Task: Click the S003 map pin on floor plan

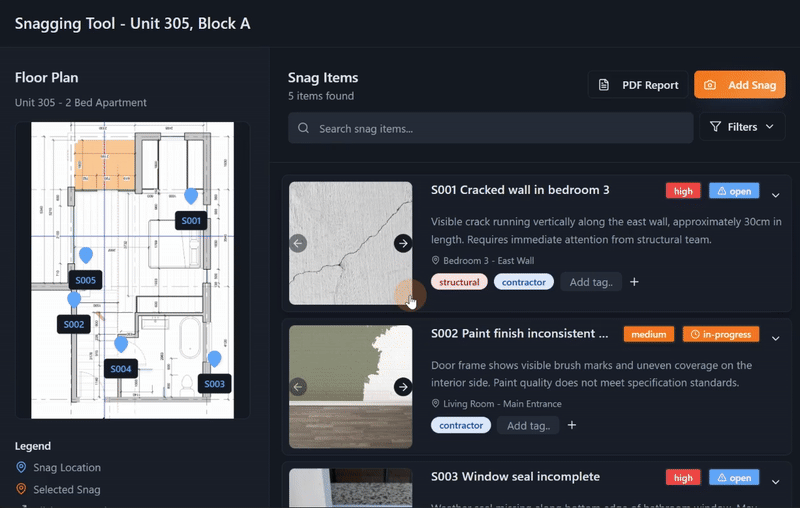Action: point(214,359)
